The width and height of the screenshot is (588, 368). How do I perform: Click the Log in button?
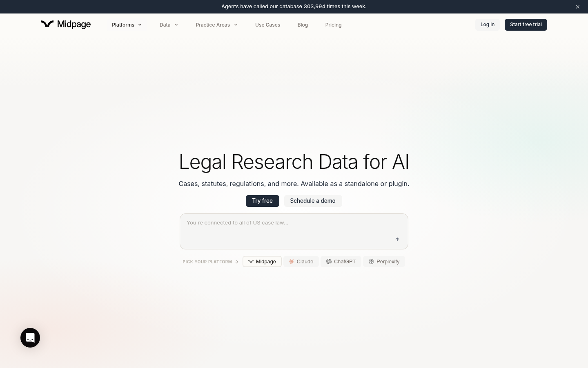click(487, 25)
